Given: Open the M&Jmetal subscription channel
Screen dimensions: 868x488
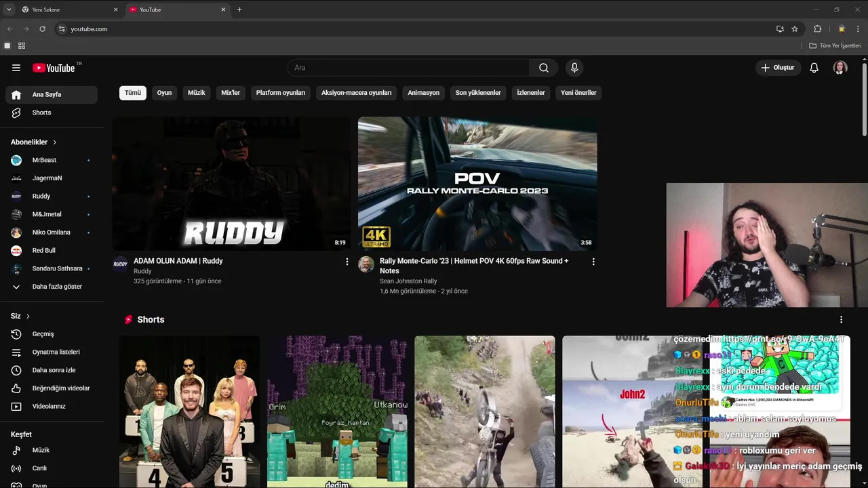Looking at the screenshot, I should point(52,214).
